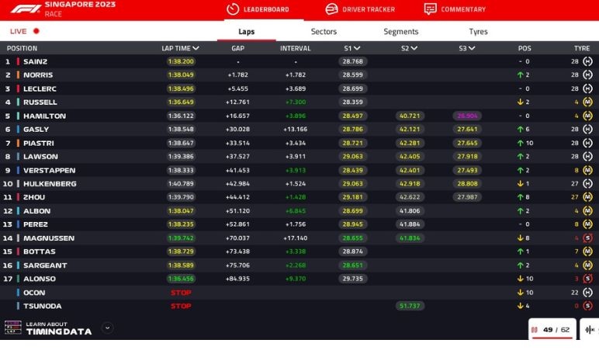Open the Driver Tracker view
The image size is (599, 364).
pyautogui.click(x=359, y=9)
